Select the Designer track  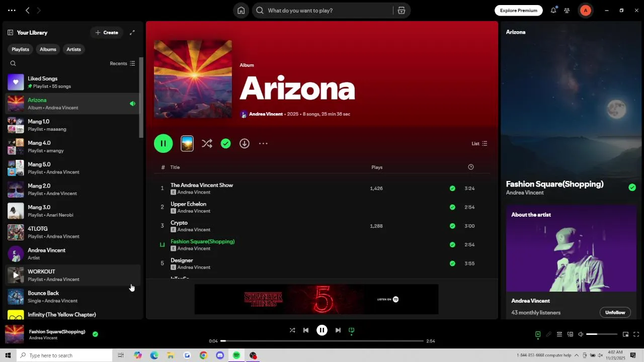[x=322, y=263]
